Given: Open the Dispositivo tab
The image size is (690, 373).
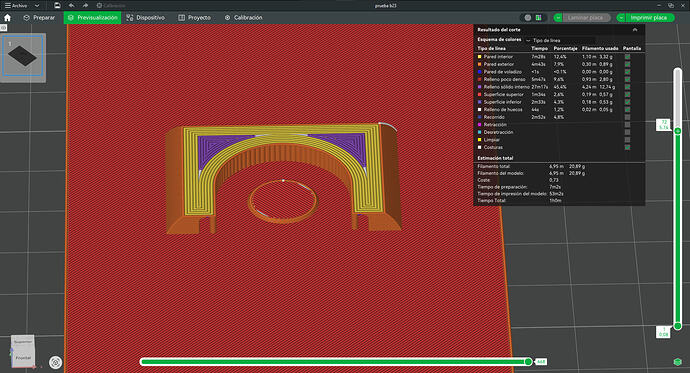Looking at the screenshot, I should (145, 18).
